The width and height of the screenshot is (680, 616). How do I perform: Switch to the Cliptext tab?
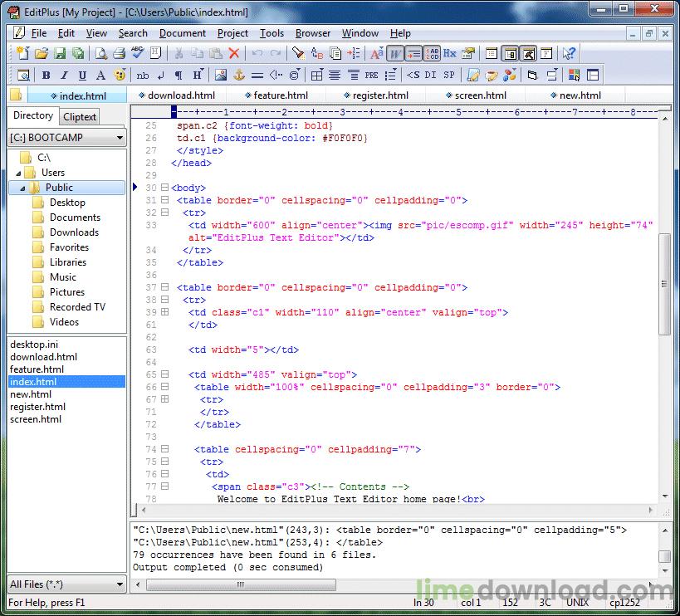80,117
